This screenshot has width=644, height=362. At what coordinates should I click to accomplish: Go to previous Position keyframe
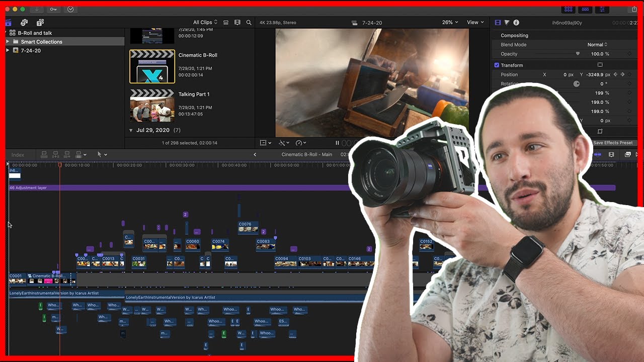(615, 74)
